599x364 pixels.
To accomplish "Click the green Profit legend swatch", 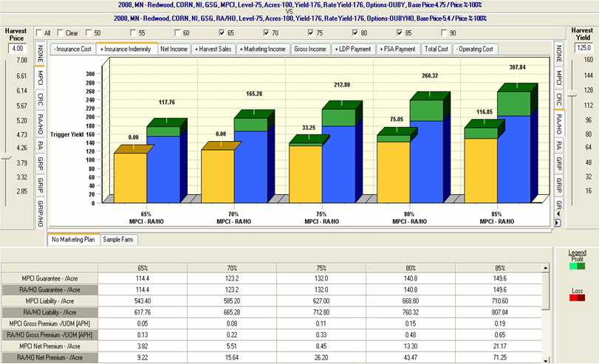I will 577,267.
